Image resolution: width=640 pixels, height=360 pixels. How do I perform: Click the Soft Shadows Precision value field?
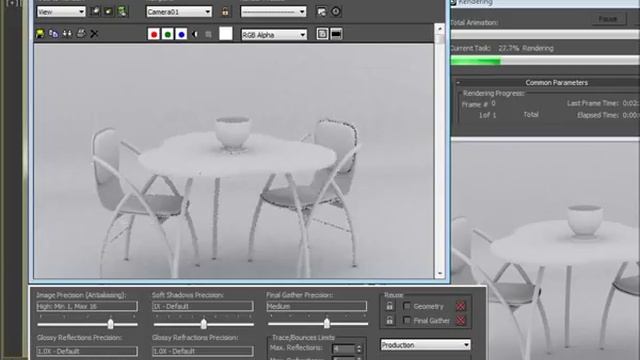coord(203,306)
